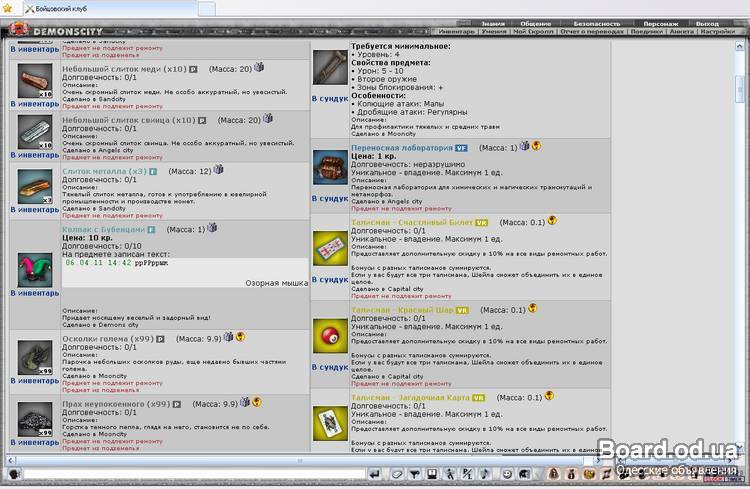The image size is (750, 489).
Task: Open the Переносная лаборатория item name link
Action: tap(402, 148)
